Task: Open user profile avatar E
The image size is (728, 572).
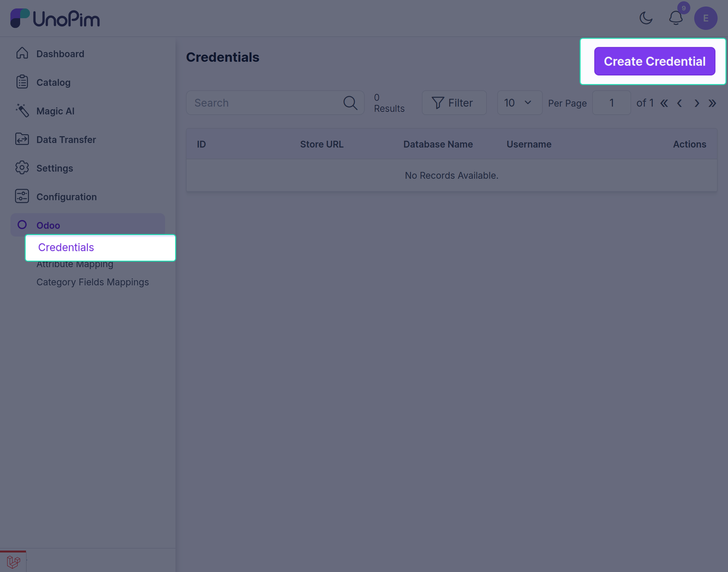Action: (706, 18)
